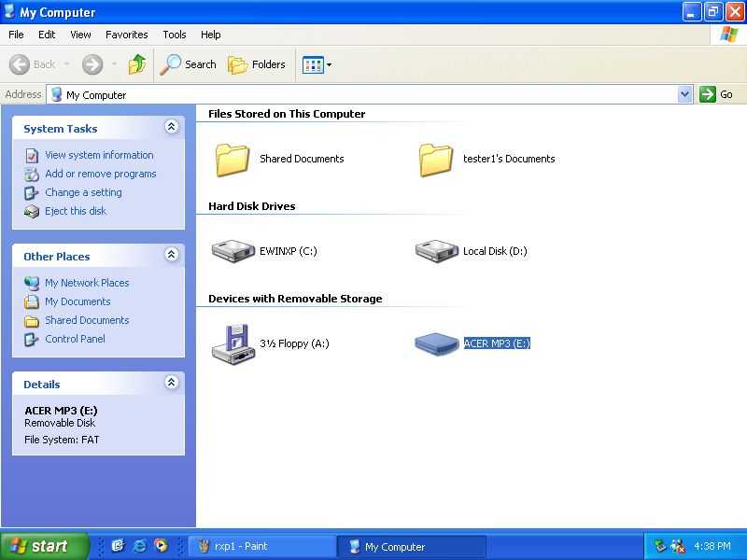Click the tester1's Documents label
Screen dimensions: 747x560
[509, 159]
